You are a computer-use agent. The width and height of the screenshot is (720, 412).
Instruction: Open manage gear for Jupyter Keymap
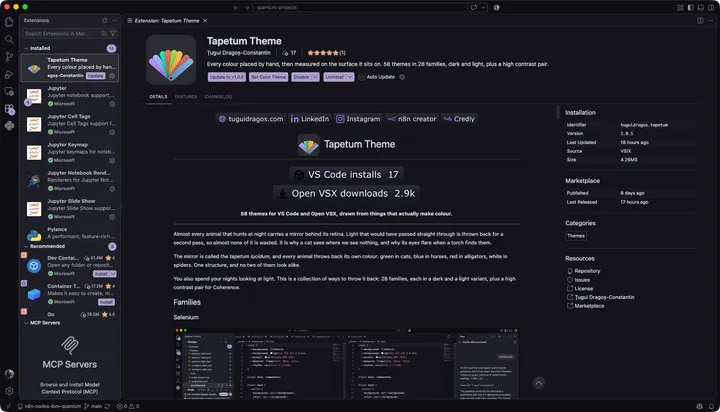coord(112,160)
